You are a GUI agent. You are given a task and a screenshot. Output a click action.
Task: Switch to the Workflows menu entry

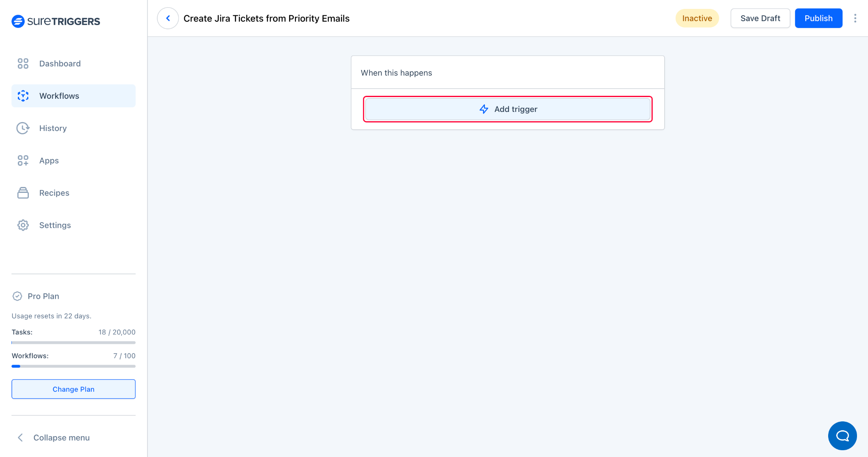pos(59,96)
